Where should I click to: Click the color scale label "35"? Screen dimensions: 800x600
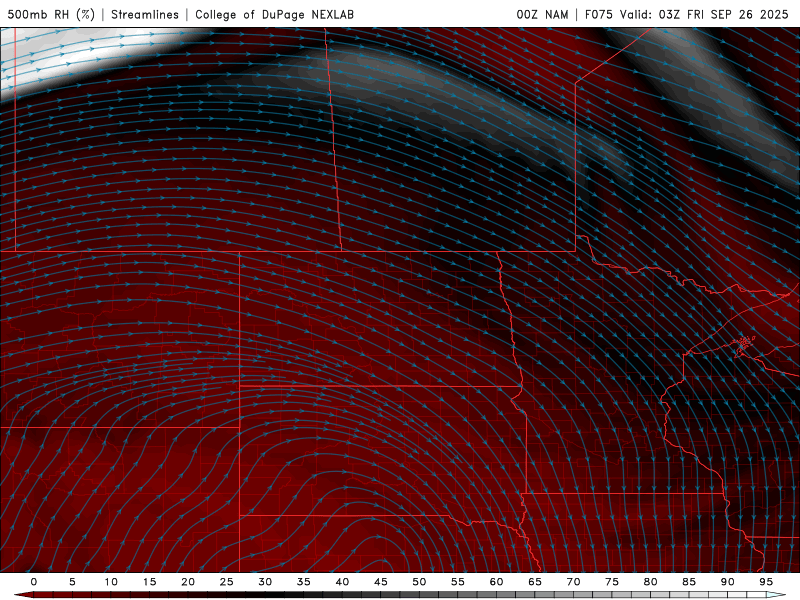click(304, 582)
